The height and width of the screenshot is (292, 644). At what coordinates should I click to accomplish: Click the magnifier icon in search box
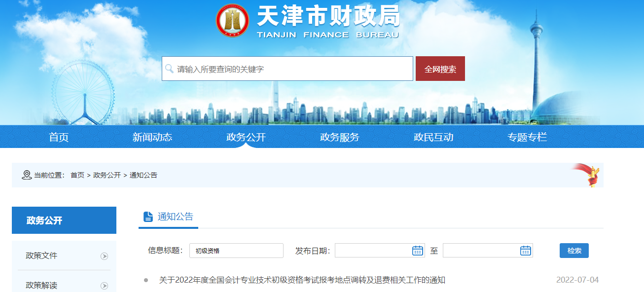[x=169, y=69]
